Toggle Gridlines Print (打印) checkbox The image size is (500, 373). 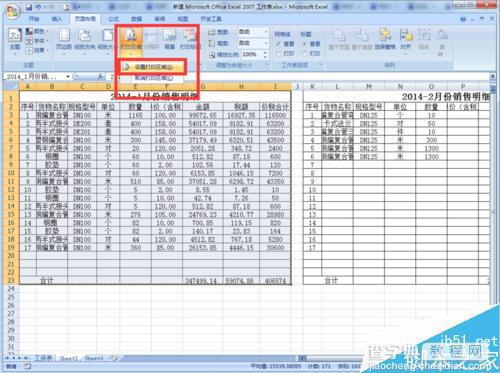(278, 53)
